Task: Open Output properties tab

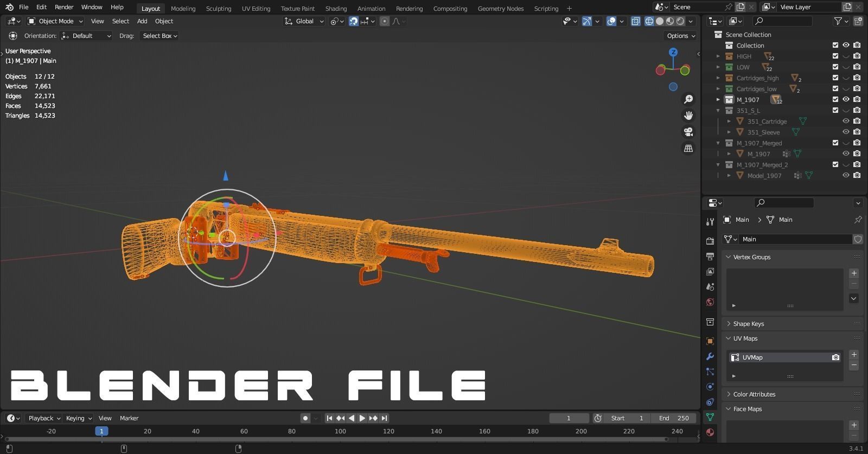Action: tap(710, 256)
